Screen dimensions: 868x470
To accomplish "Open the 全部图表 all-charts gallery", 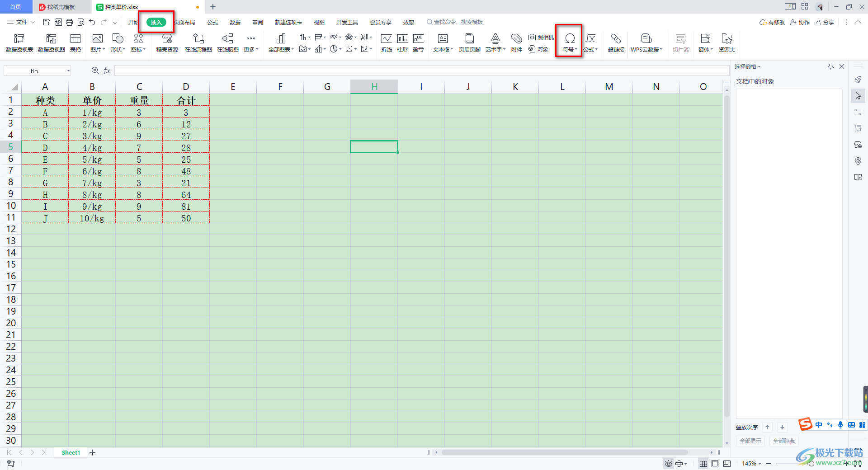I will point(281,43).
